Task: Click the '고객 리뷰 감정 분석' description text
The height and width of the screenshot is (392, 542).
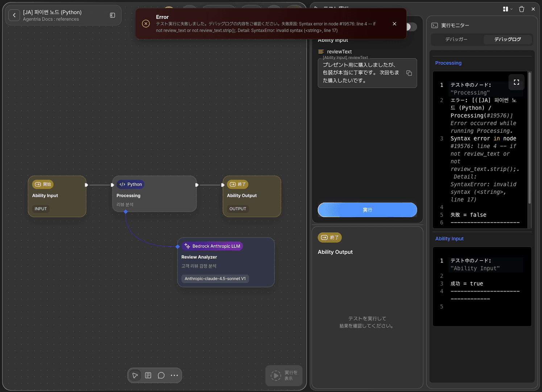Action: tap(199, 266)
